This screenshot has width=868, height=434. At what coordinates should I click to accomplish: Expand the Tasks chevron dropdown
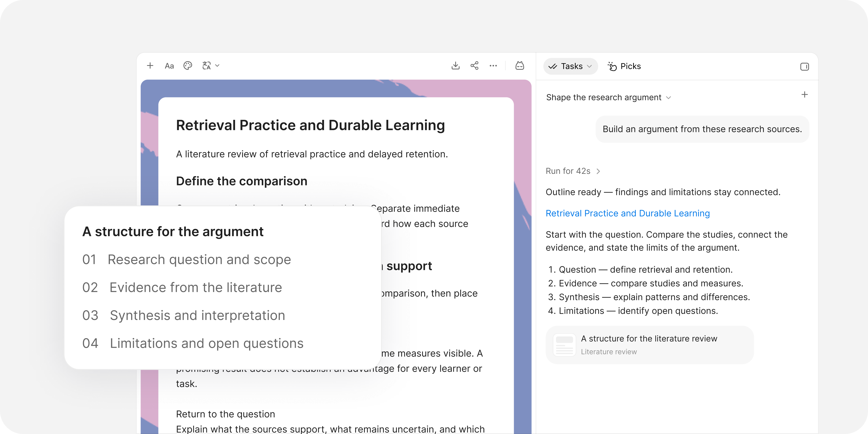(x=589, y=66)
